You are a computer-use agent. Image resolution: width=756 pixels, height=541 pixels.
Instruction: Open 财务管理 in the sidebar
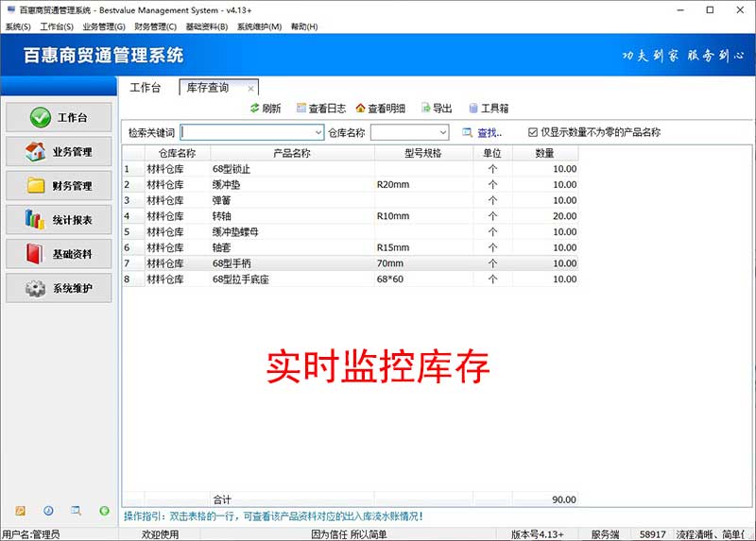coord(59,185)
